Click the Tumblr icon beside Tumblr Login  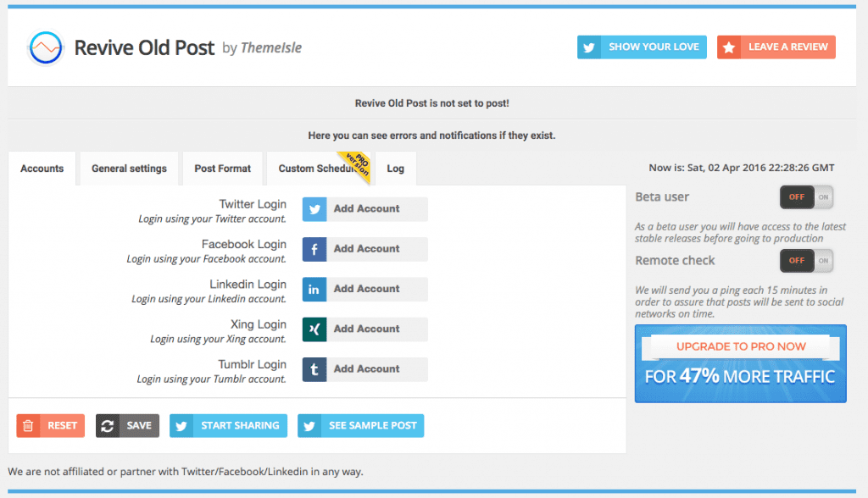(314, 369)
